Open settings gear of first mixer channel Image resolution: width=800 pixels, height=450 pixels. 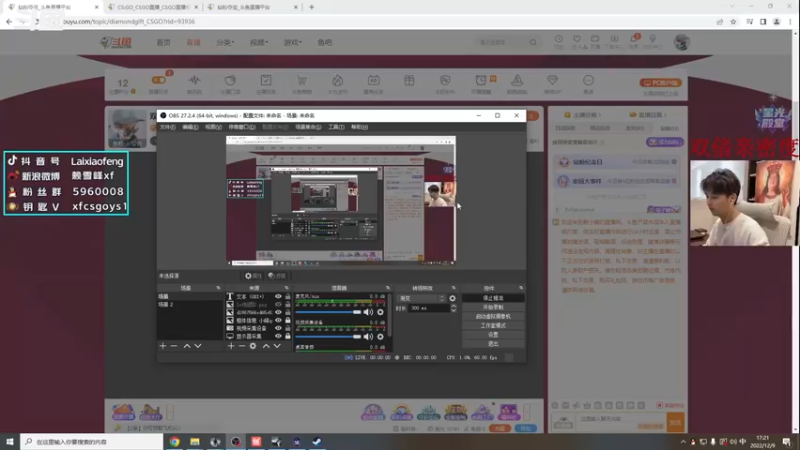point(380,312)
